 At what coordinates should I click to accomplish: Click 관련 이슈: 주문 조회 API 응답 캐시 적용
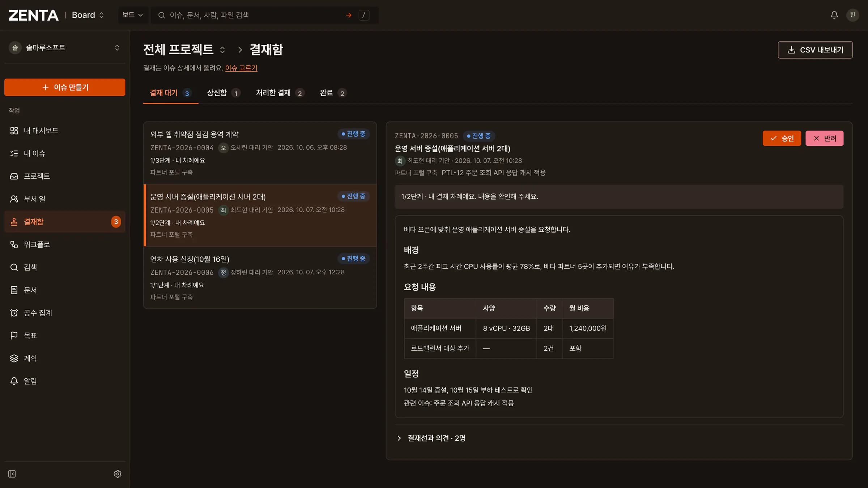point(459,403)
